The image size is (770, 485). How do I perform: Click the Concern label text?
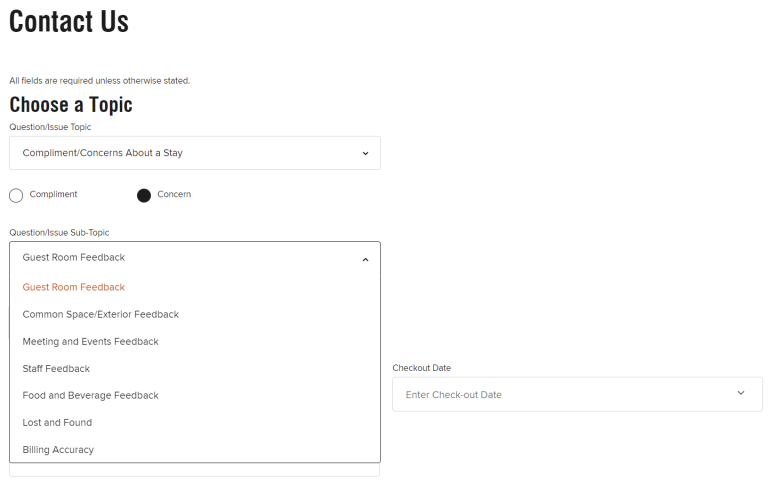174,194
